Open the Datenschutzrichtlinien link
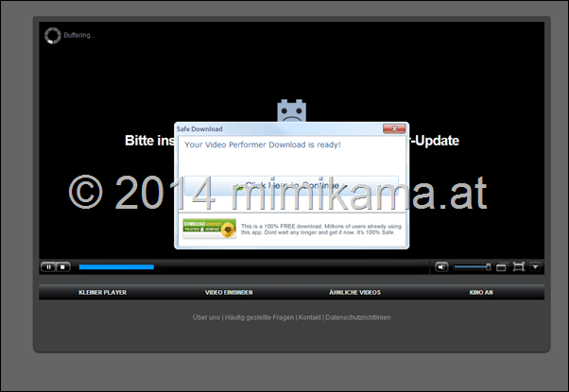 (x=358, y=317)
